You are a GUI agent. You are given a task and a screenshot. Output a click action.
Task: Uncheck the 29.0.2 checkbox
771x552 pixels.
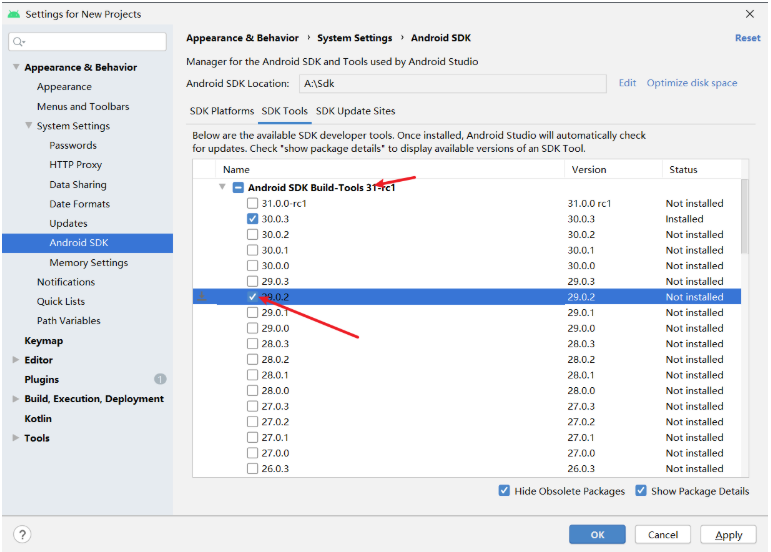[x=252, y=296]
